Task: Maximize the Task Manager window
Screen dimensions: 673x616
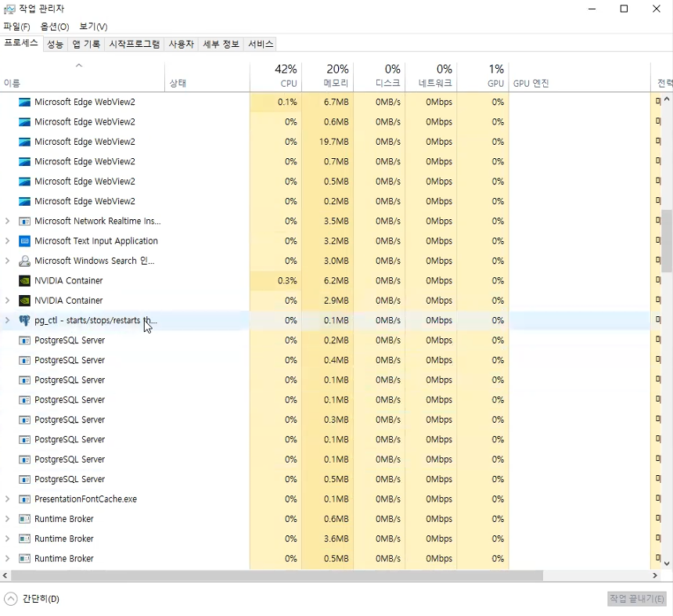Action: tap(624, 9)
